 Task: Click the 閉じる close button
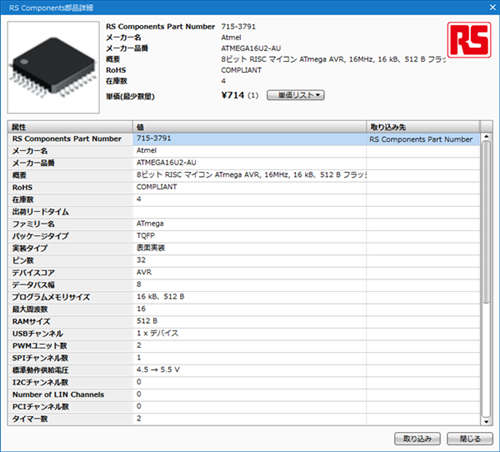point(470,439)
